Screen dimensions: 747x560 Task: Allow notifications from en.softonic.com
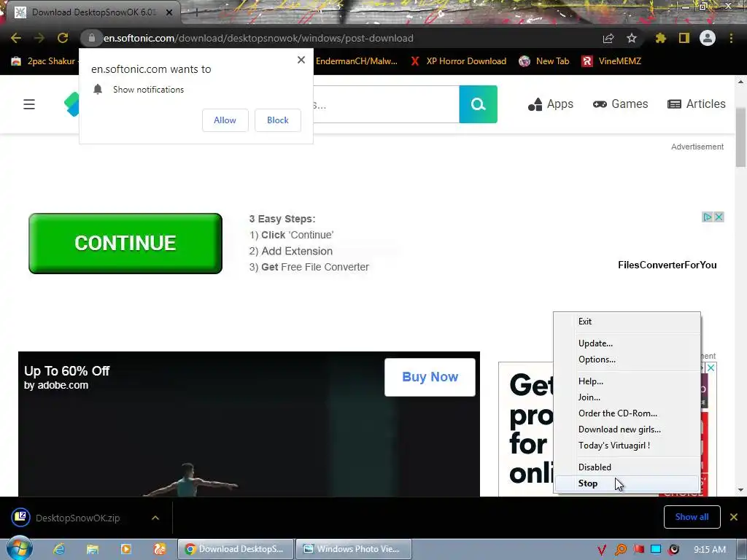coord(225,120)
